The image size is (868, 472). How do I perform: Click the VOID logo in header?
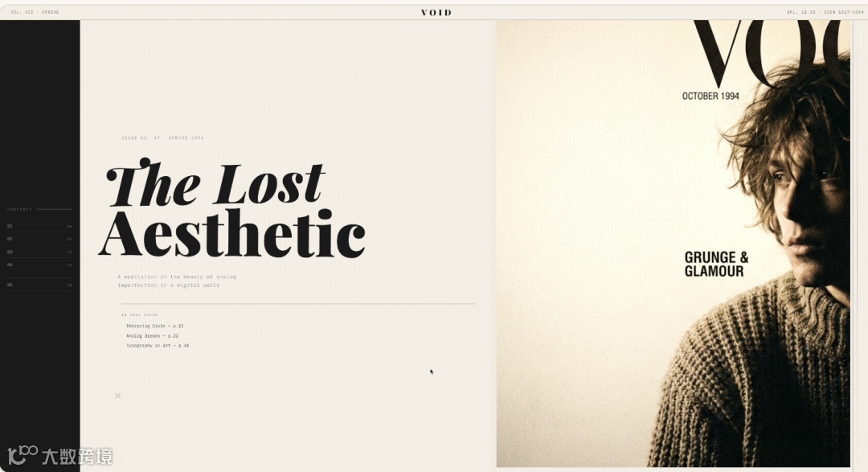(436, 12)
